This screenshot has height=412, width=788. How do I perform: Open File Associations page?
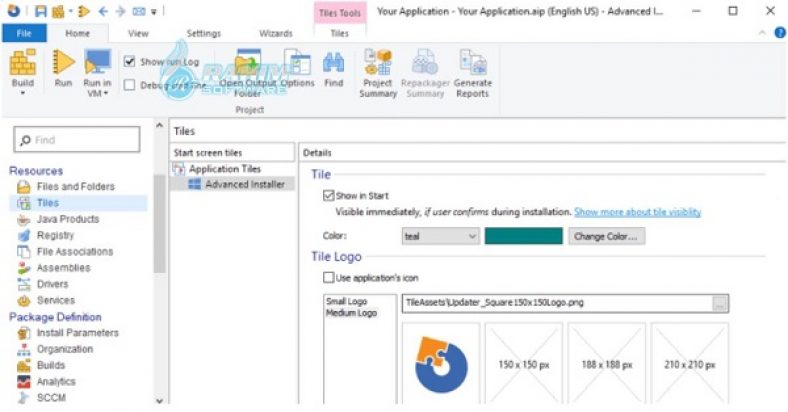point(74,251)
